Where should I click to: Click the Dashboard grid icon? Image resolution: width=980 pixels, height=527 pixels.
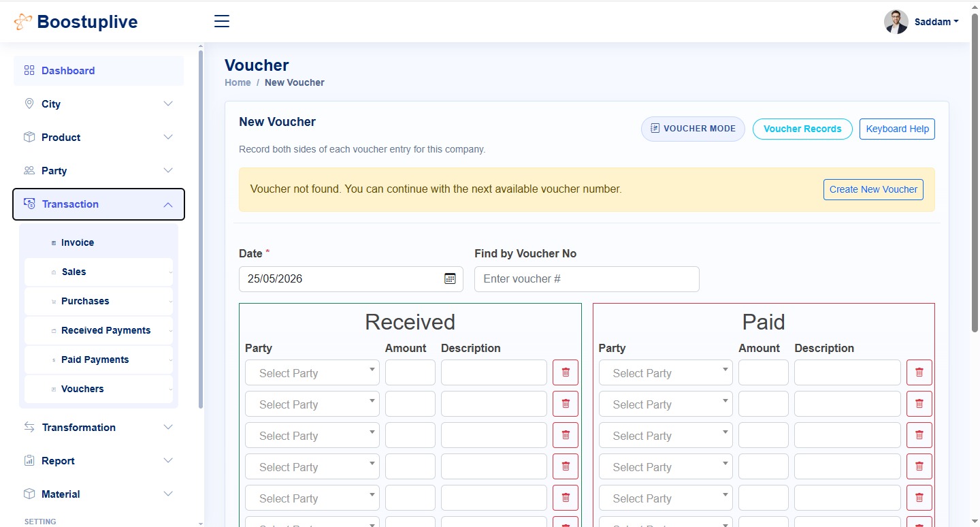point(29,70)
